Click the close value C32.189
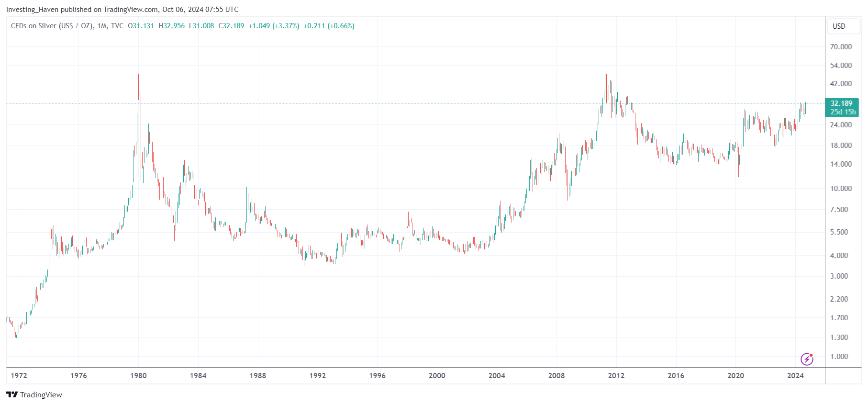Image resolution: width=868 pixels, height=405 pixels. coord(231,26)
